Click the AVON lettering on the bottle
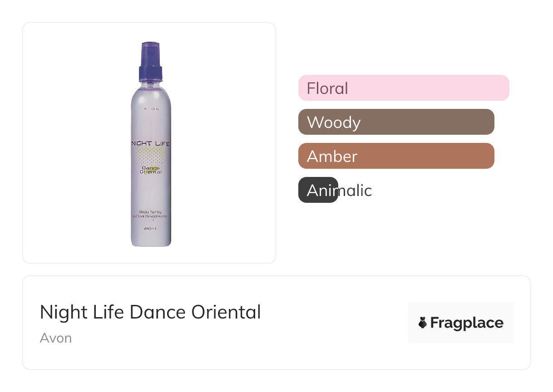This screenshot has height=392, width=553. click(151, 109)
